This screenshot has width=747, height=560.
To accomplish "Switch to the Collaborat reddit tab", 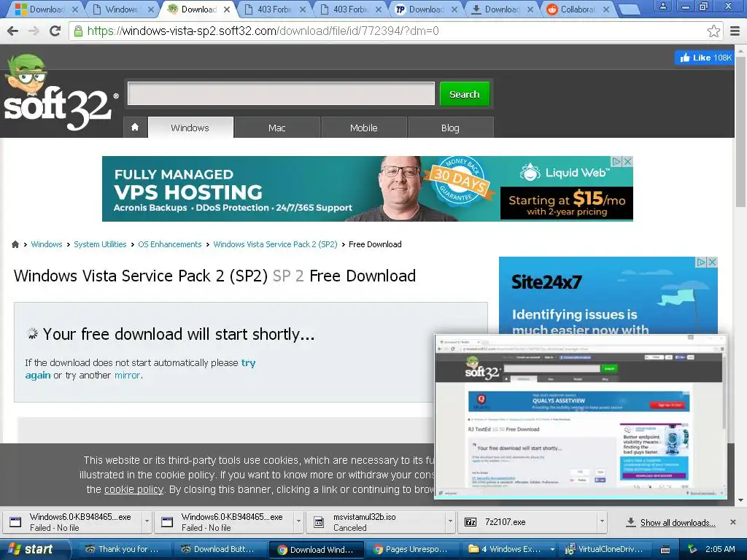I will [578, 9].
